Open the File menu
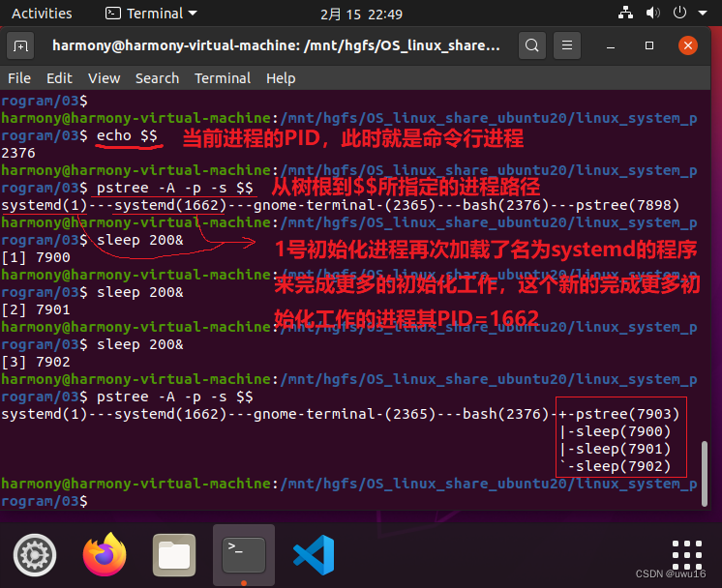The image size is (722, 588). click(19, 78)
